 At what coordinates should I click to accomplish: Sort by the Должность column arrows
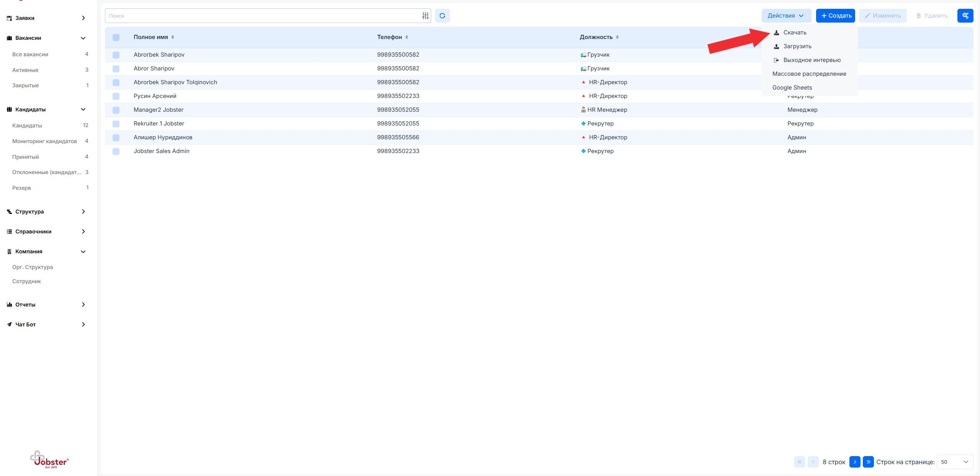tap(617, 37)
